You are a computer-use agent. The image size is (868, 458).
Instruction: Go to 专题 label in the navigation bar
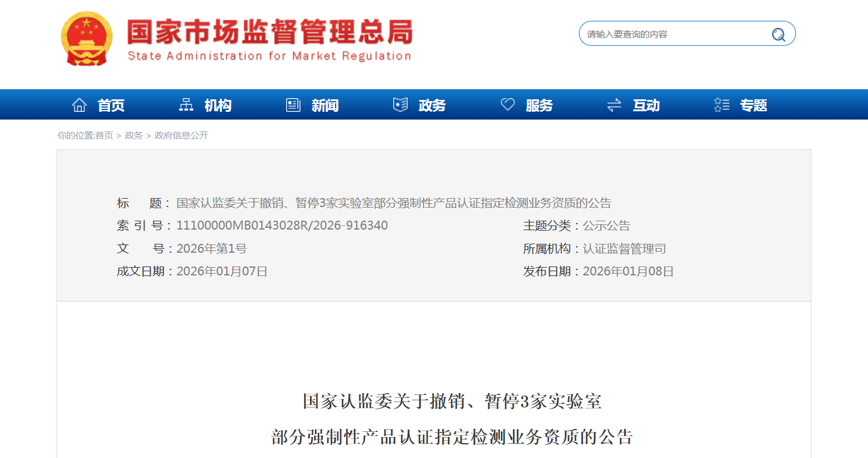click(753, 106)
